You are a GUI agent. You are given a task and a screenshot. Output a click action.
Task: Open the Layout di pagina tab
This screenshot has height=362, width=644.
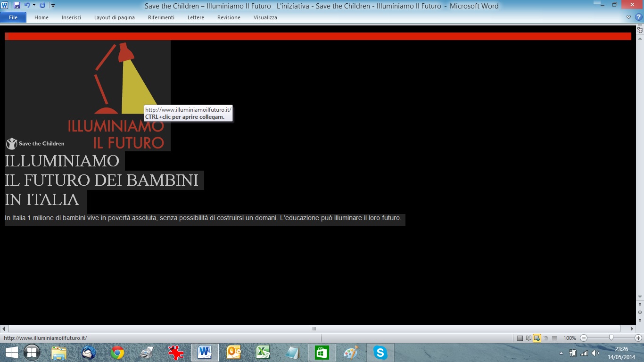point(115,17)
